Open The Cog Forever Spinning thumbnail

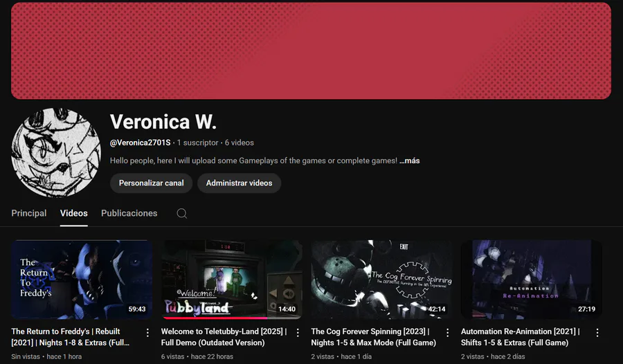coord(381,280)
